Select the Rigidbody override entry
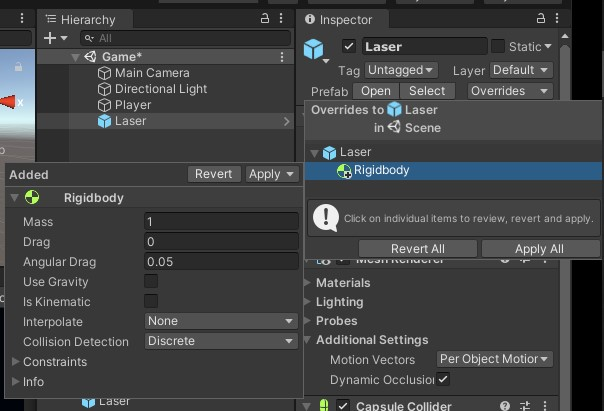The image size is (604, 411). pyautogui.click(x=453, y=171)
